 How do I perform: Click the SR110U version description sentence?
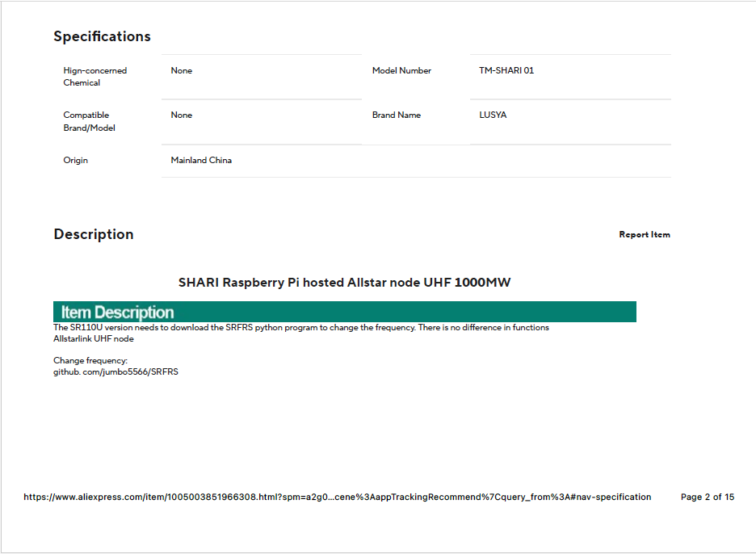click(x=300, y=328)
